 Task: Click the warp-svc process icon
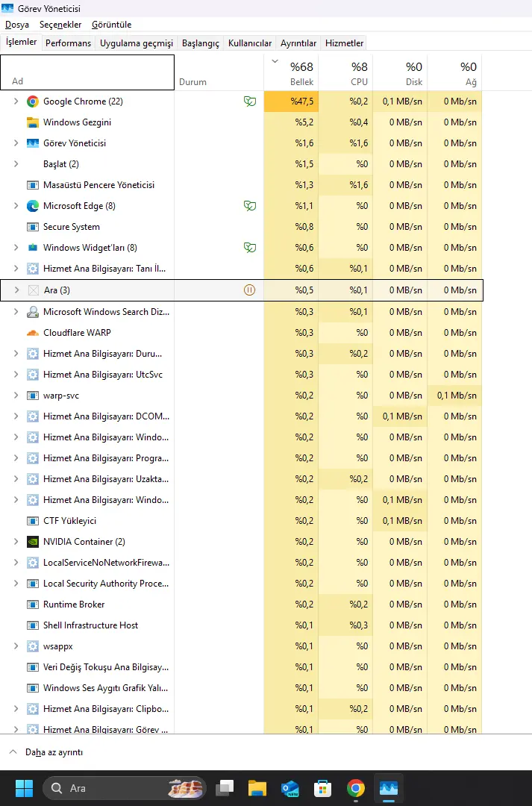(32, 396)
